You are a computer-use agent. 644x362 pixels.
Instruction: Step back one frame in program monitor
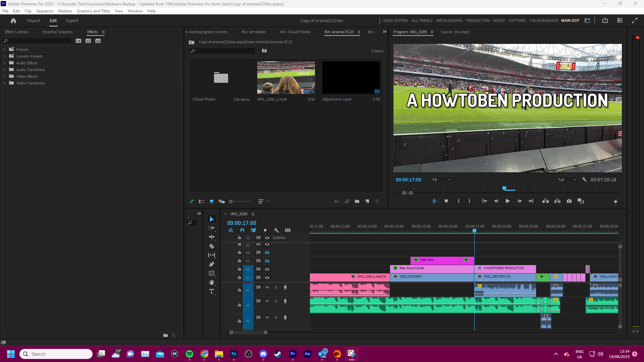click(x=496, y=201)
